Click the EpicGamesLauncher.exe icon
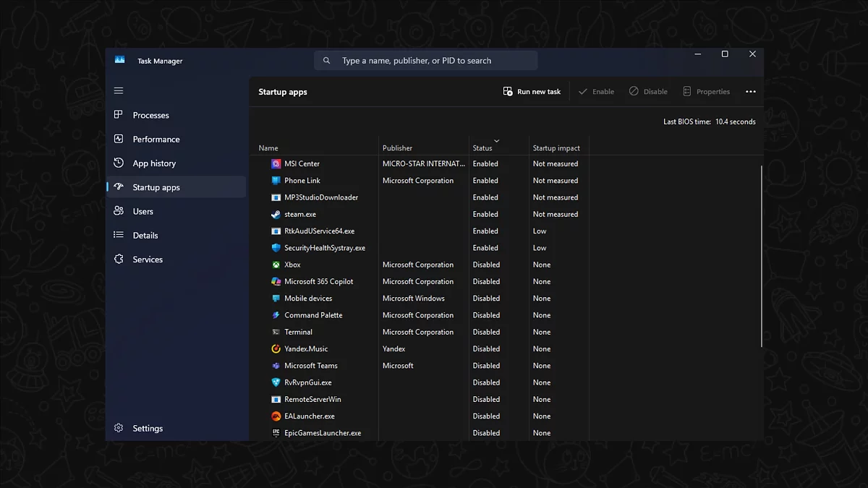Image resolution: width=868 pixels, height=488 pixels. pos(276,433)
